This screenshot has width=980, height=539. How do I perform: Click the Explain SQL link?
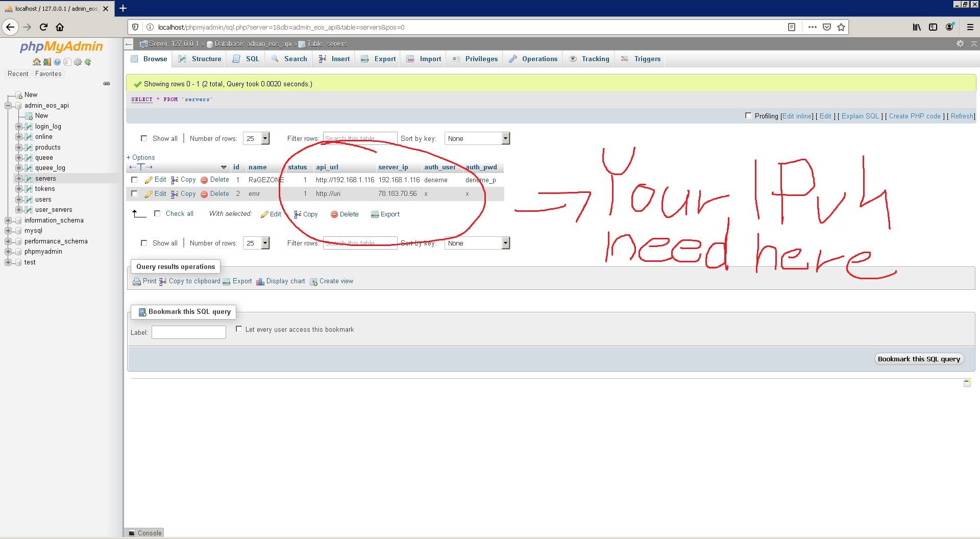(860, 116)
